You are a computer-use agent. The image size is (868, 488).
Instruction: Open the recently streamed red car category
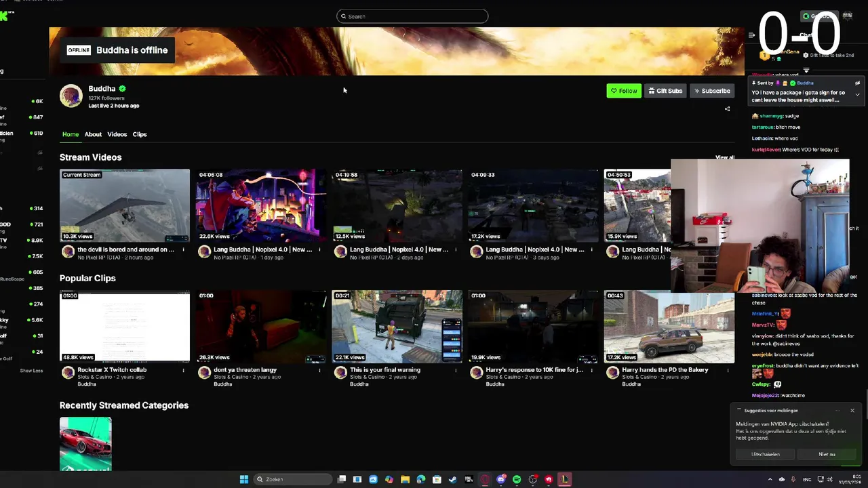pos(85,444)
